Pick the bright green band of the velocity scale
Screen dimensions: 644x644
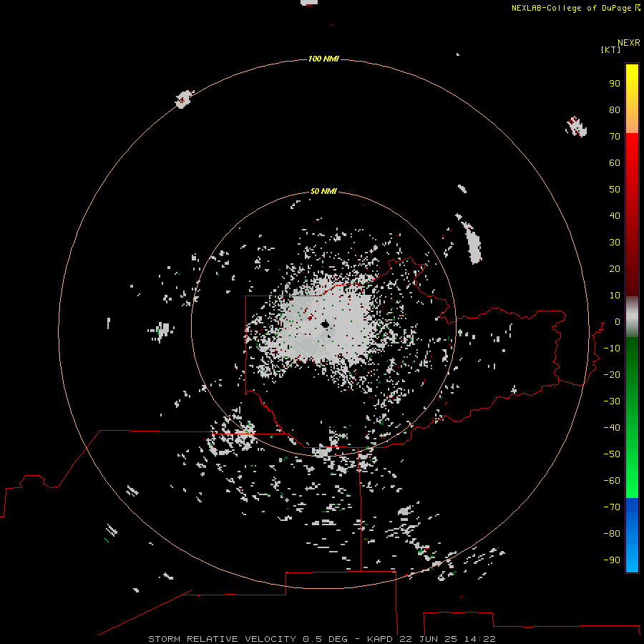click(632, 417)
